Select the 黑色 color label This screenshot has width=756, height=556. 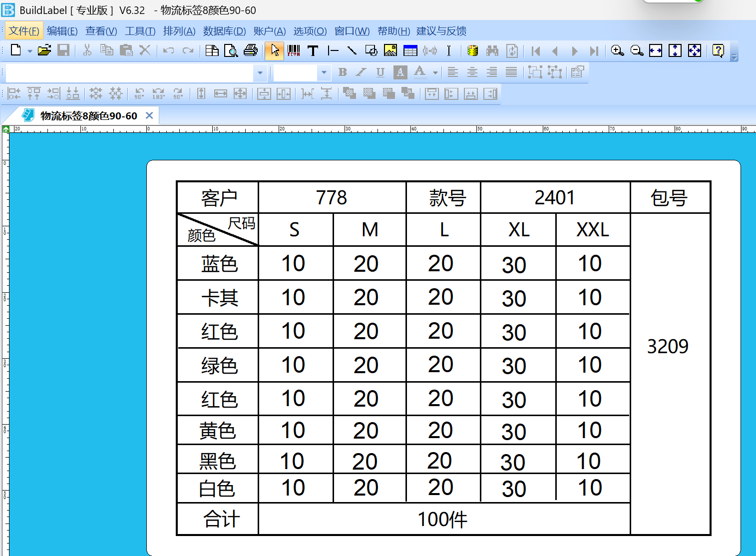(217, 461)
